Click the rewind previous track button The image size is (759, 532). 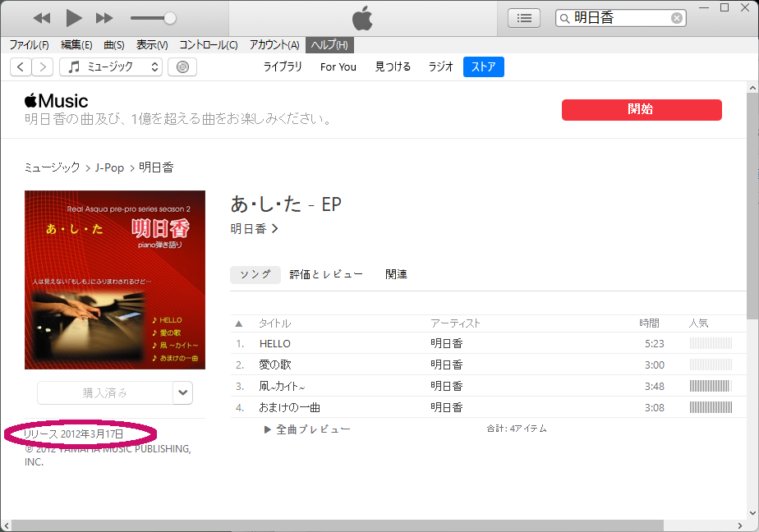click(42, 18)
